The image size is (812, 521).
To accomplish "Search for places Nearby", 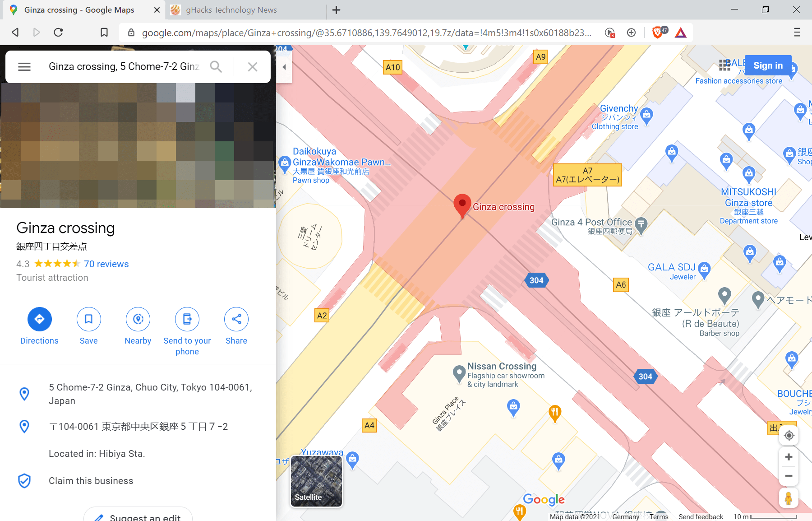I will [x=138, y=319].
